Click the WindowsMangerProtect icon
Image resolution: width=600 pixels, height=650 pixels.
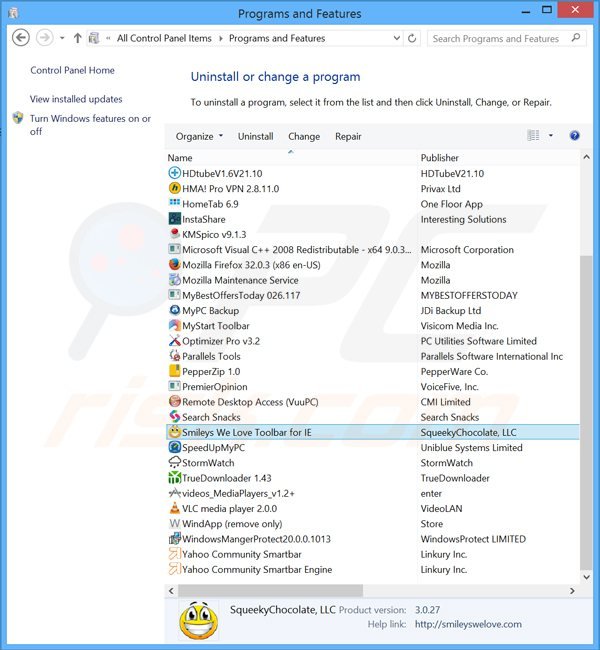click(175, 538)
